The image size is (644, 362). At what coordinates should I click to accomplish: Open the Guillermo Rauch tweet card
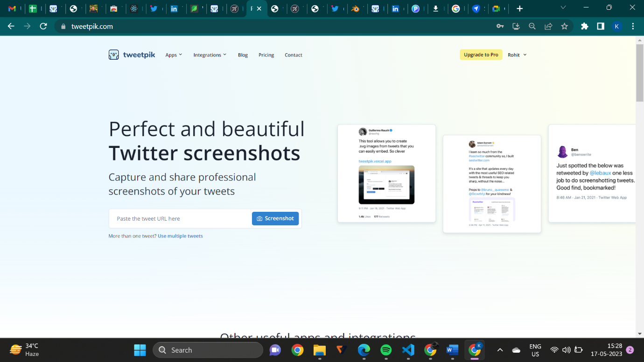[x=386, y=174]
